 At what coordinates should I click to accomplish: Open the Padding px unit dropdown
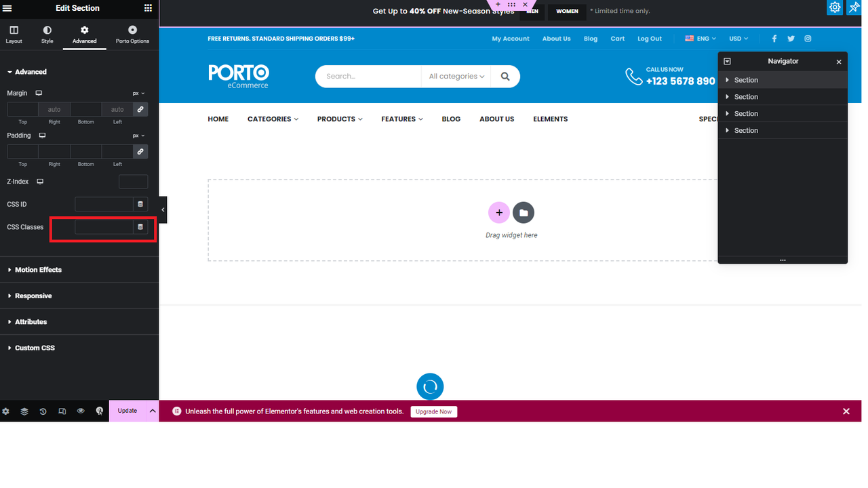click(138, 136)
